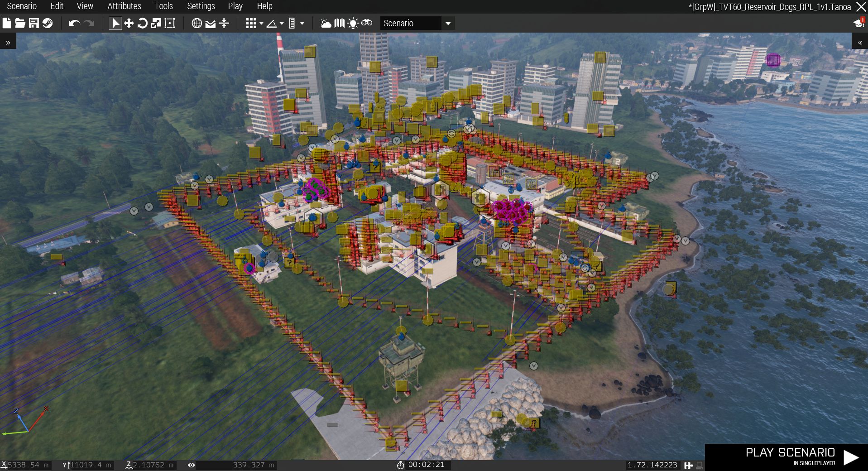Viewport: 868px width, 471px height.
Task: Open tutorials via graduation cap icon
Action: [x=858, y=23]
